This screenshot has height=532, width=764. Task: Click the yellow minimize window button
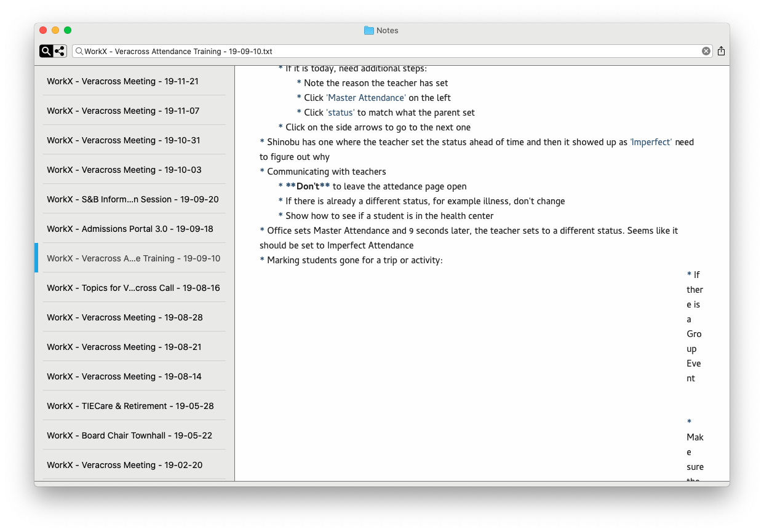pyautogui.click(x=55, y=30)
